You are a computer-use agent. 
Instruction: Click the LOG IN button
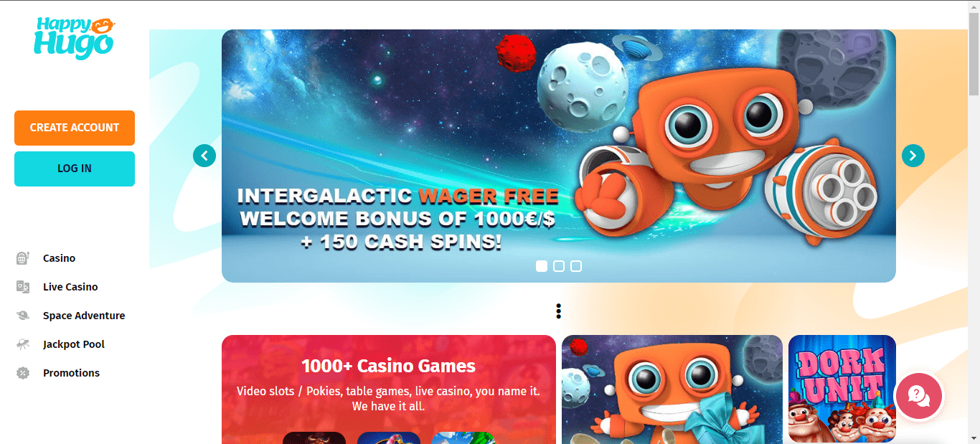(75, 169)
